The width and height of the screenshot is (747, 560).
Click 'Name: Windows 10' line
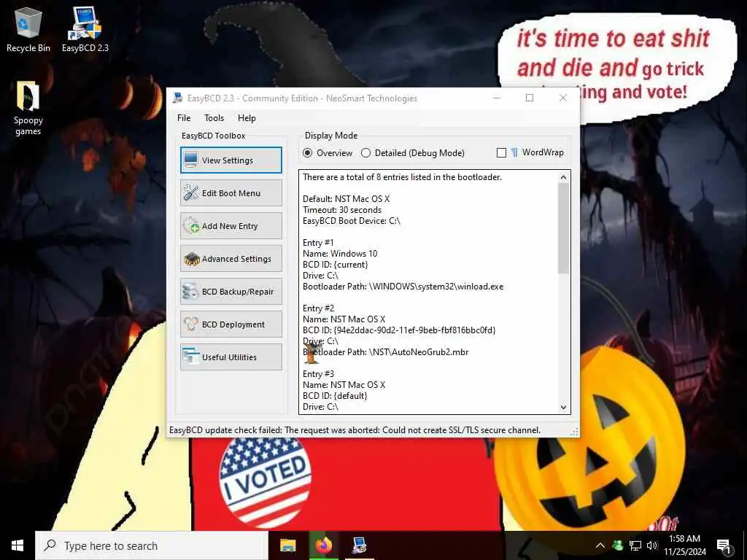click(x=340, y=254)
